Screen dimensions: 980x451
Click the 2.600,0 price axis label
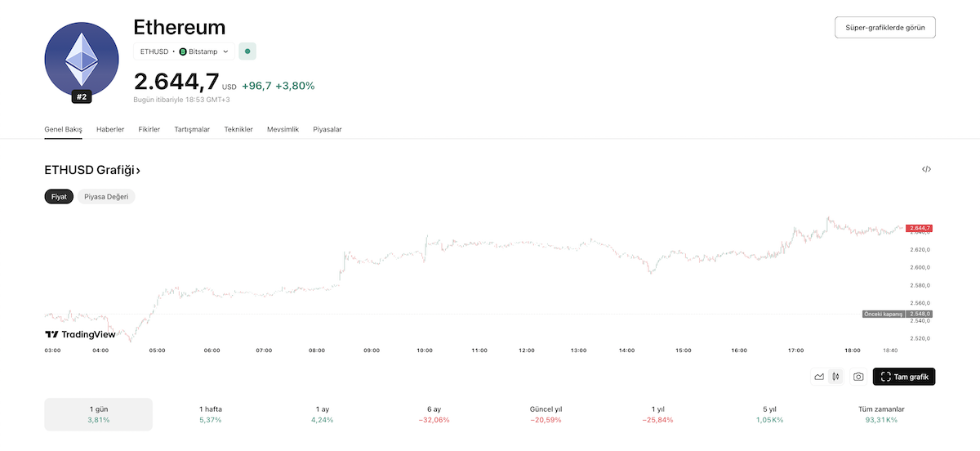tap(920, 267)
